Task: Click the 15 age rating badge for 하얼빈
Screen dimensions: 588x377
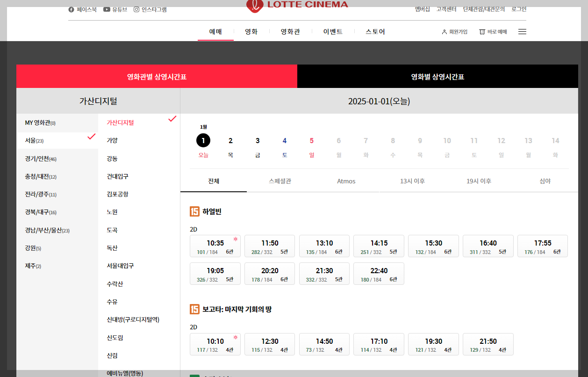Action: tap(194, 211)
